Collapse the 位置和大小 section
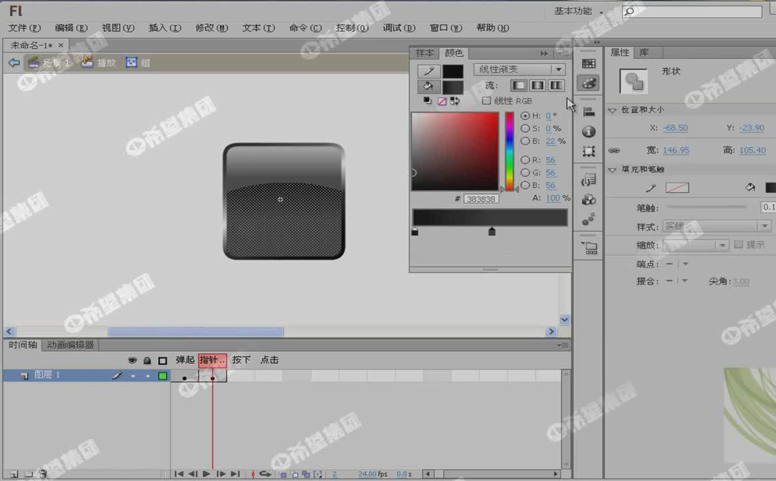 pos(613,111)
